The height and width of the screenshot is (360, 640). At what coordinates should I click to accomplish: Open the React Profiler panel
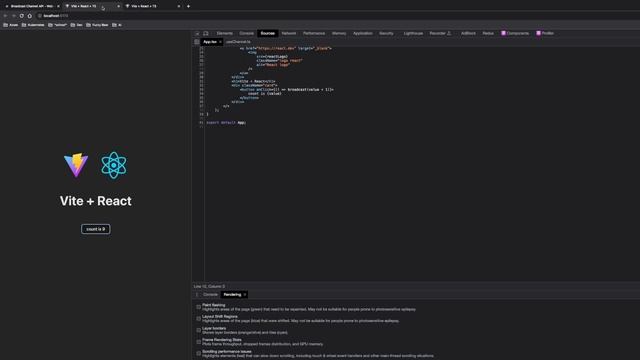click(x=545, y=33)
